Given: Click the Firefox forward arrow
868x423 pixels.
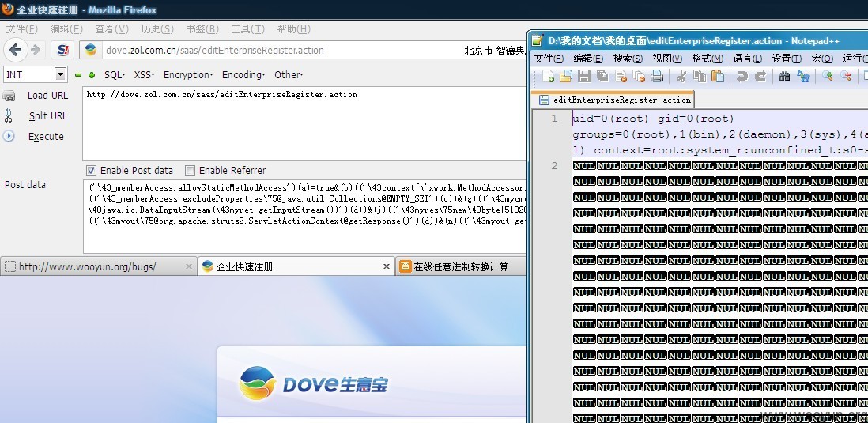Looking at the screenshot, I should click(x=36, y=50).
